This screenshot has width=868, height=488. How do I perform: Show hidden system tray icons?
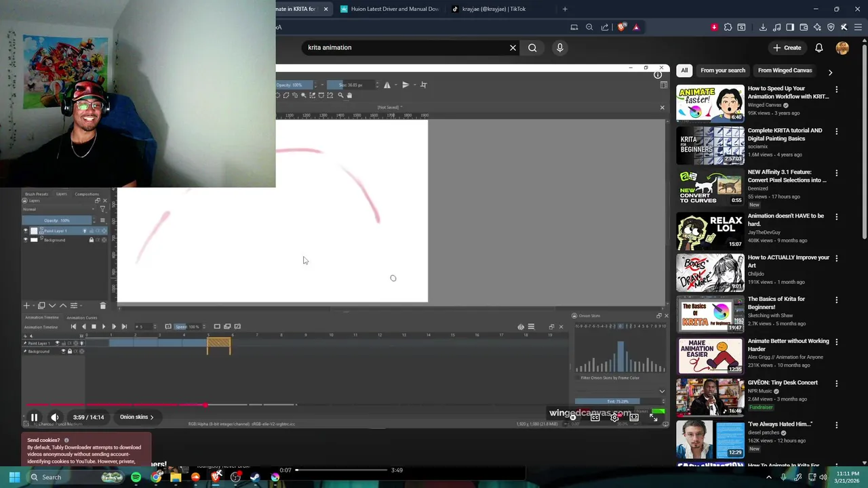(768, 477)
